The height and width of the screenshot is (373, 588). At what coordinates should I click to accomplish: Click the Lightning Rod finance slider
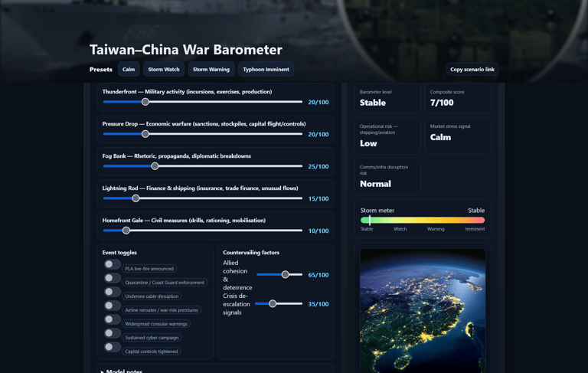pos(202,198)
